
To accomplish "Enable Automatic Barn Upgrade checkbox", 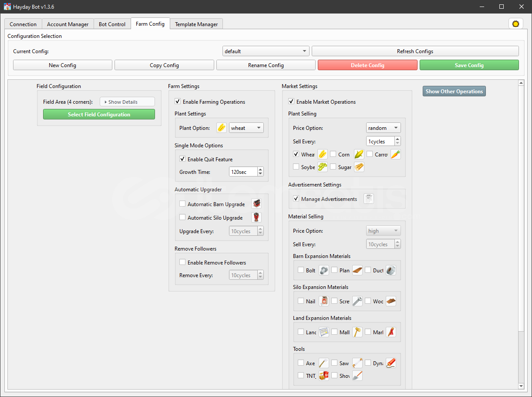I will [x=182, y=204].
